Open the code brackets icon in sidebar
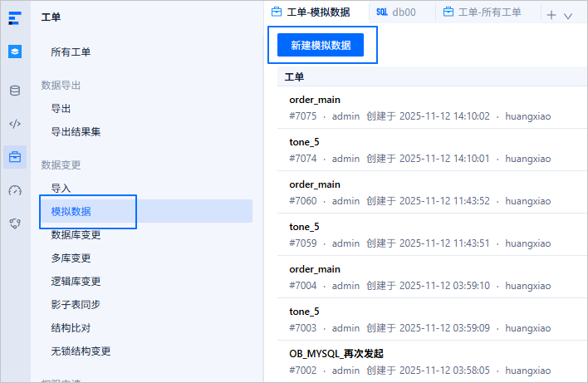Image resolution: width=588 pixels, height=383 pixels. pyautogui.click(x=15, y=124)
